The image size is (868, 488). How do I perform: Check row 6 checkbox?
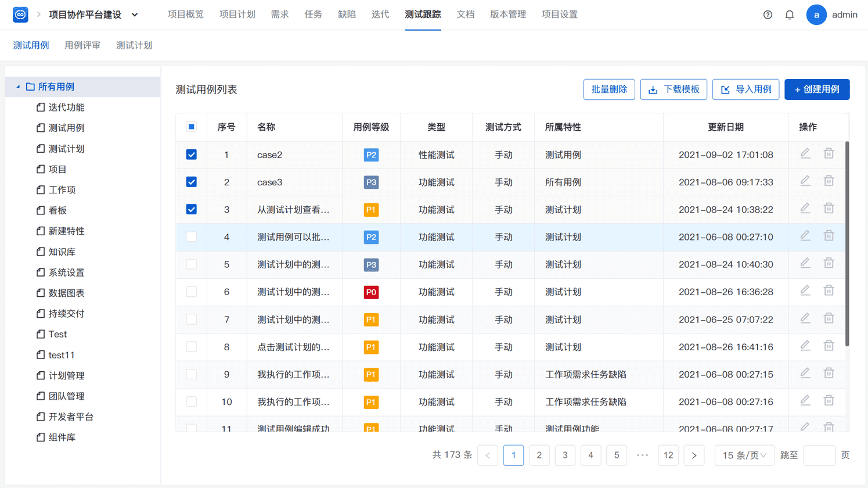click(x=191, y=292)
